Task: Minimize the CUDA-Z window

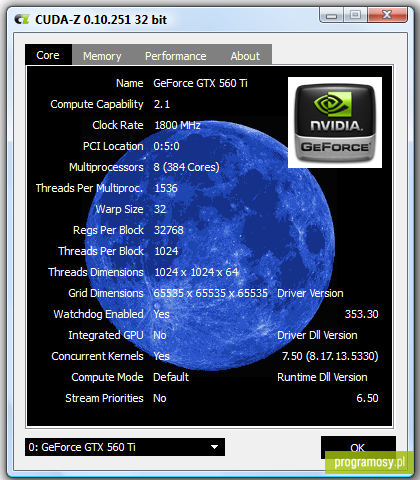Action: click(x=331, y=15)
